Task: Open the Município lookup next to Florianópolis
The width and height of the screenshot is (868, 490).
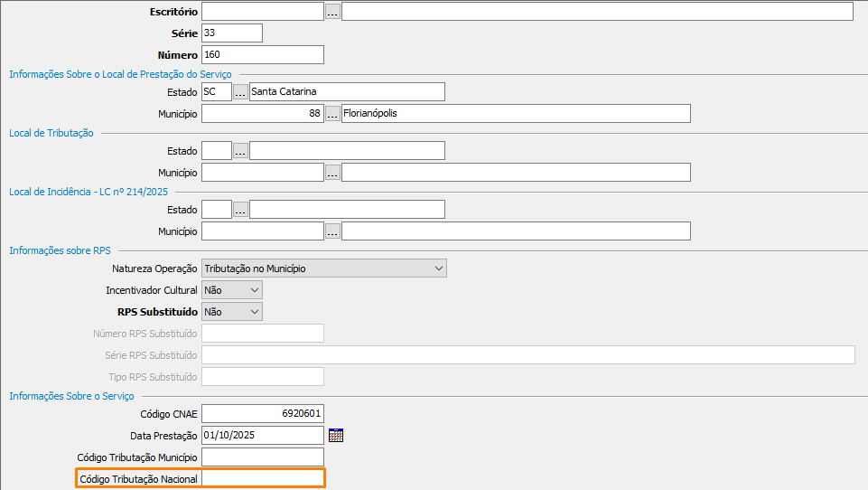Action: [332, 114]
